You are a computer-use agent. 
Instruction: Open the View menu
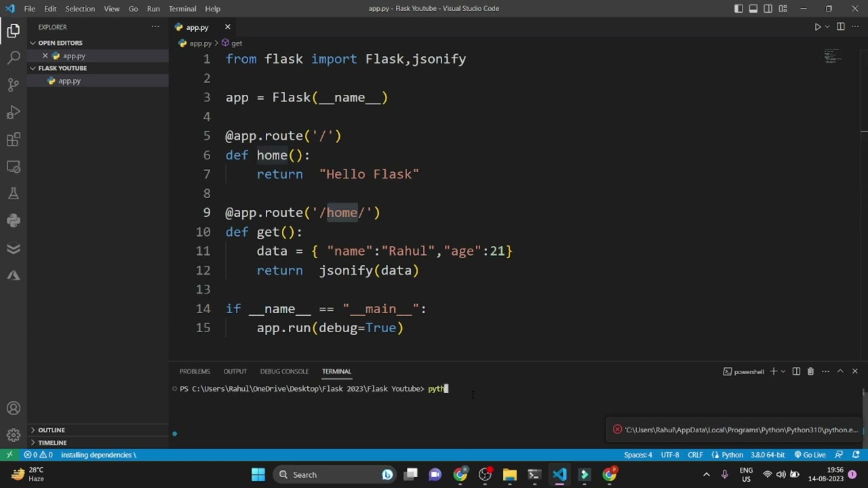[x=112, y=9]
